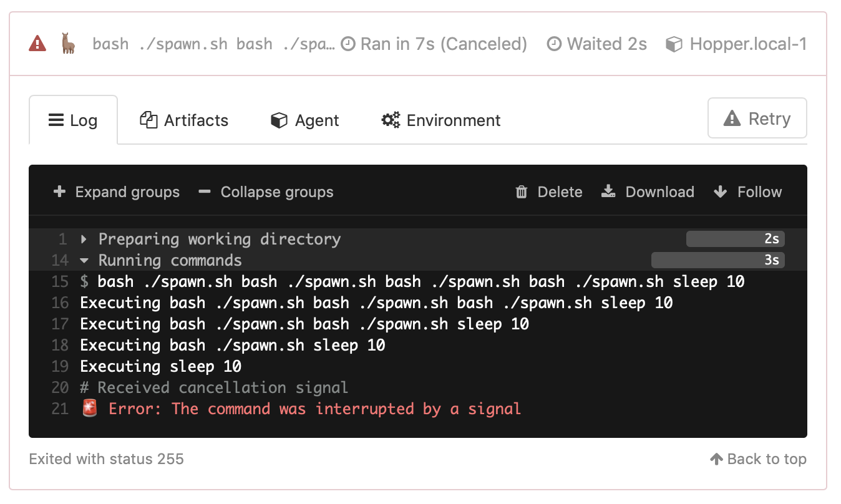Collapse all log groups
The width and height of the screenshot is (841, 504).
tap(266, 192)
